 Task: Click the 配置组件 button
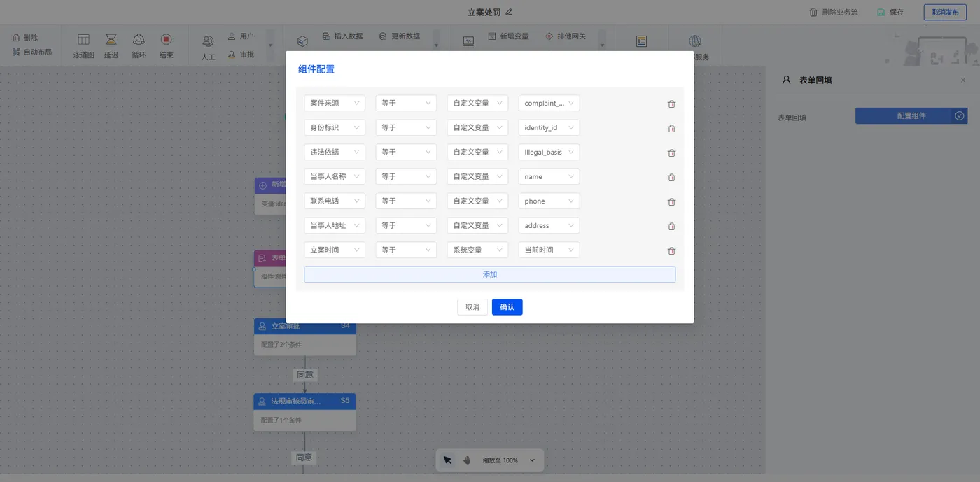pyautogui.click(x=911, y=116)
